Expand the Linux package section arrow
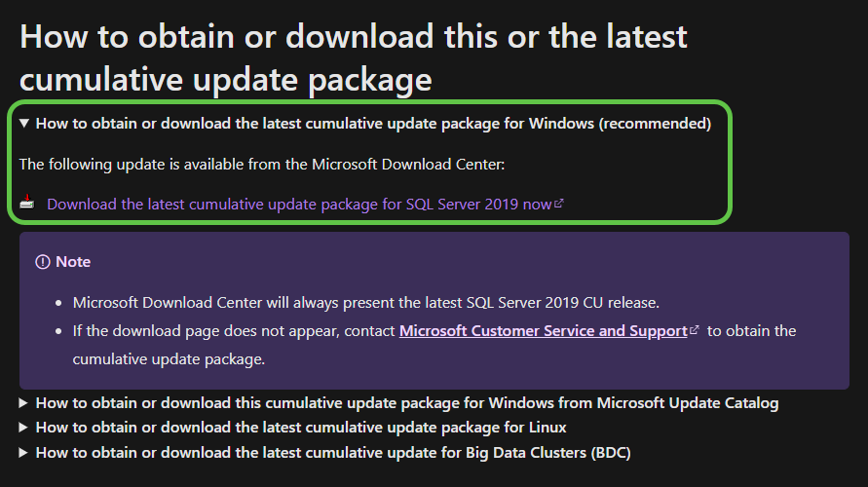Image resolution: width=868 pixels, height=487 pixels. 23,428
